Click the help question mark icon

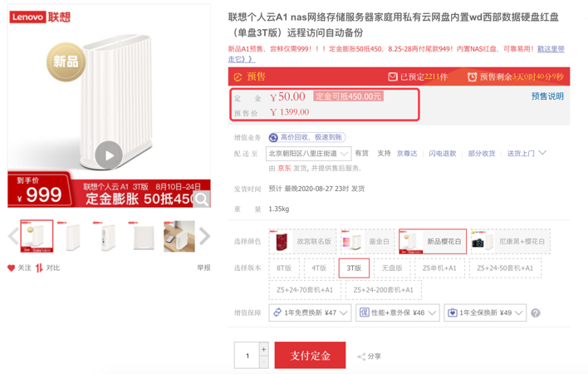[536, 313]
